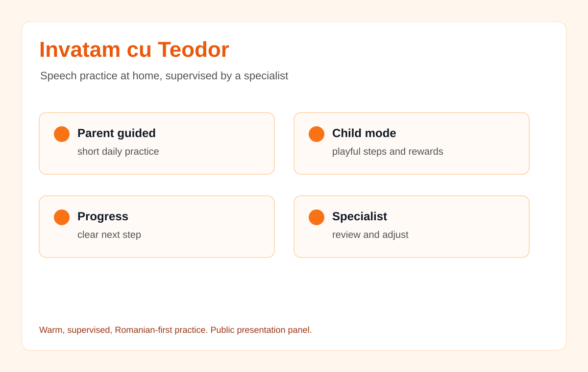The image size is (588, 372).
Task: Click the orange dot beside Child mode
Action: [x=317, y=134]
